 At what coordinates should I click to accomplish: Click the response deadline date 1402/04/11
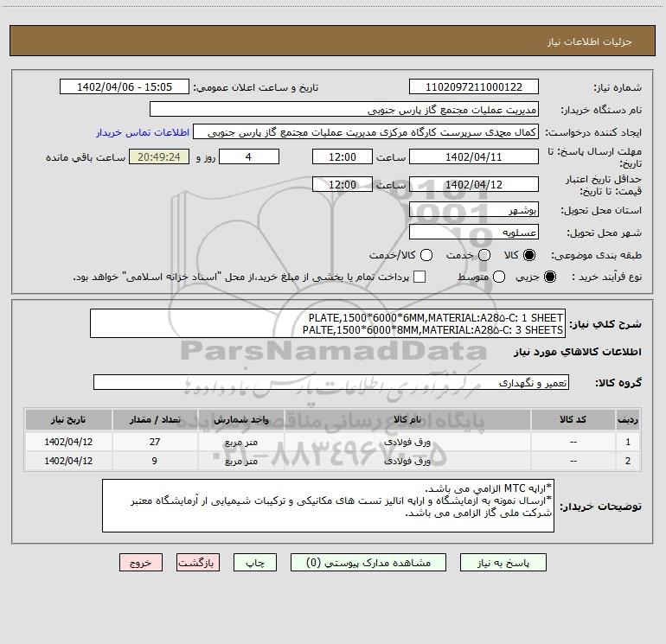pos(474,156)
